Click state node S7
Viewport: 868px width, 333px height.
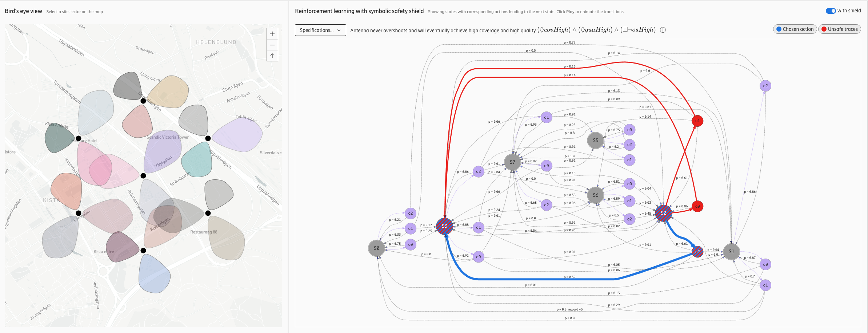pyautogui.click(x=512, y=162)
